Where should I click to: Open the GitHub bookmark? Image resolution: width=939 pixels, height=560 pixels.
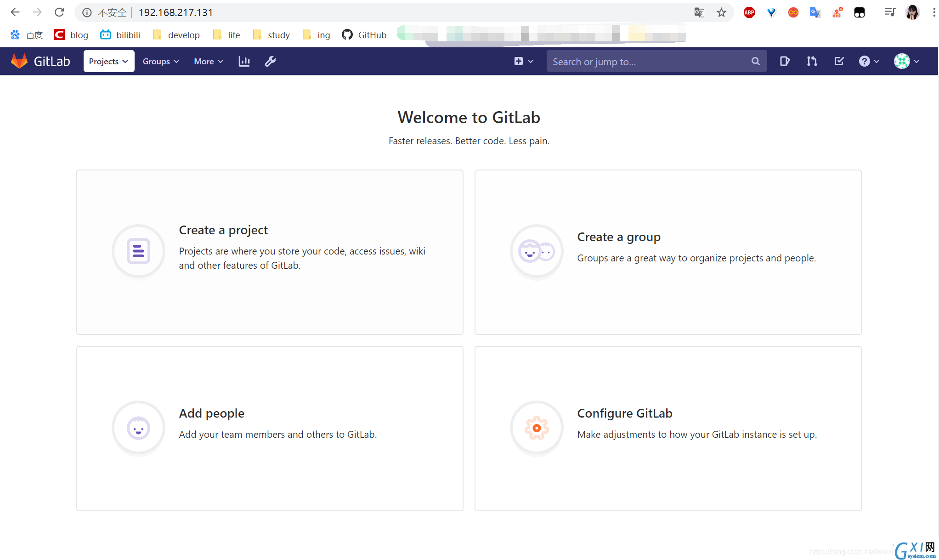point(364,35)
